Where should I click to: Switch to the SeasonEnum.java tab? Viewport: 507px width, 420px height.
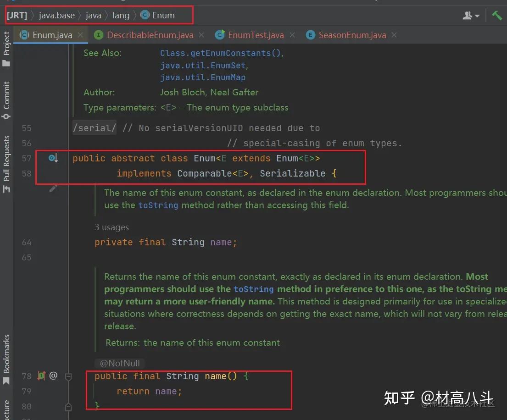[x=352, y=35]
